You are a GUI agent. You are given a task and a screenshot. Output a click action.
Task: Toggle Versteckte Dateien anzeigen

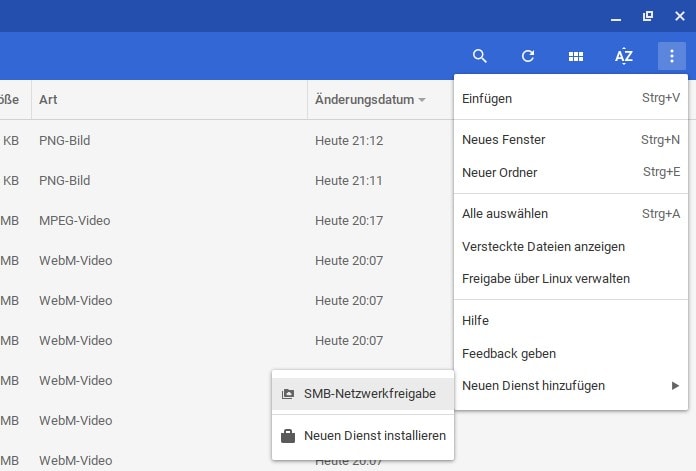[543, 246]
